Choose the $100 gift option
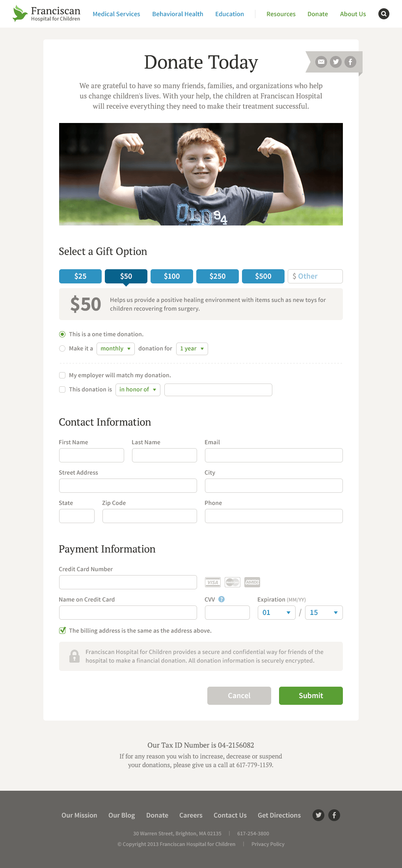 tap(172, 276)
